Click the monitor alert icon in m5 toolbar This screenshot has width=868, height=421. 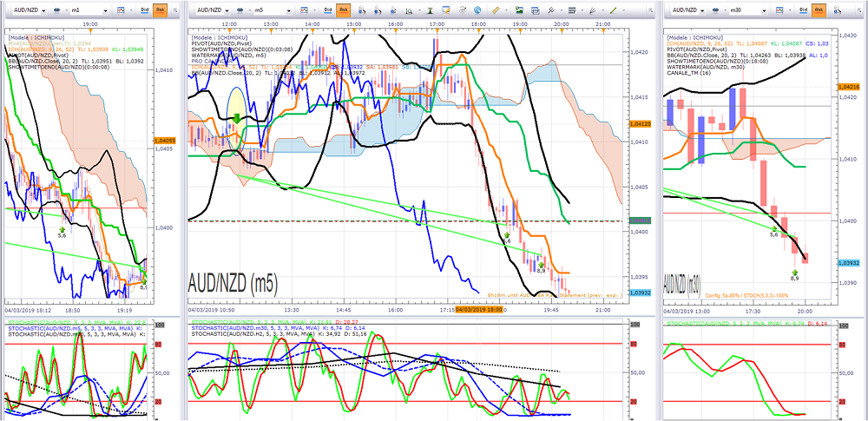coord(445,10)
